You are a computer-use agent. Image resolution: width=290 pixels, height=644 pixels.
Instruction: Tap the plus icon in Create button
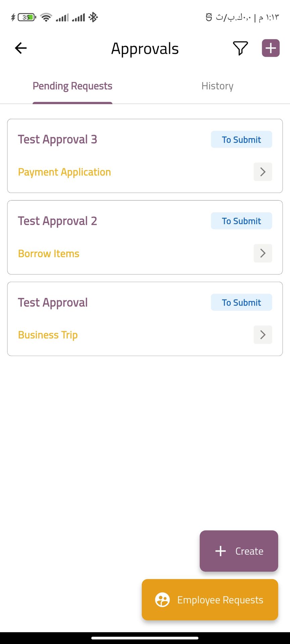pyautogui.click(x=221, y=551)
